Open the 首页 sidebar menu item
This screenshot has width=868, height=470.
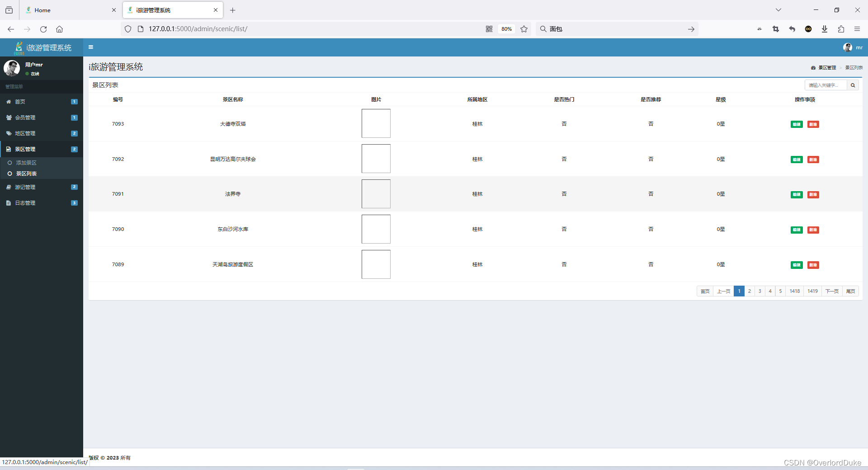tap(42, 102)
